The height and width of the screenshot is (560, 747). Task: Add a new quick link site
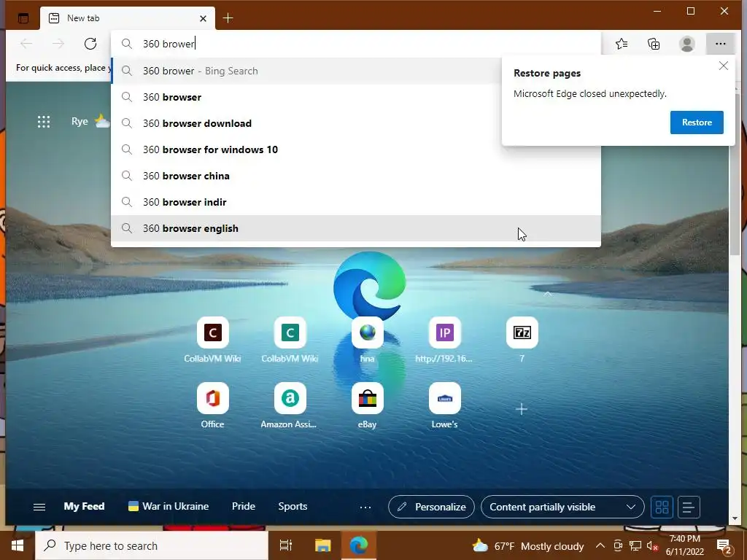pos(522,409)
